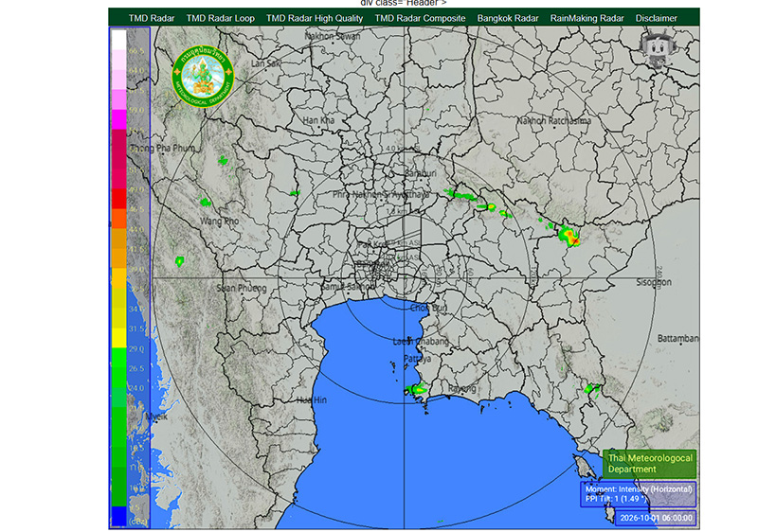Click the red-yellow storm cell east of Bangkok
This screenshot has width=758, height=532.
[569, 237]
